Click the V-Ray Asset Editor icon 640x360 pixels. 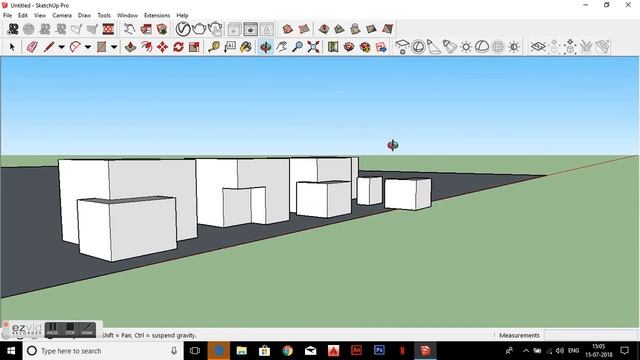(183, 29)
